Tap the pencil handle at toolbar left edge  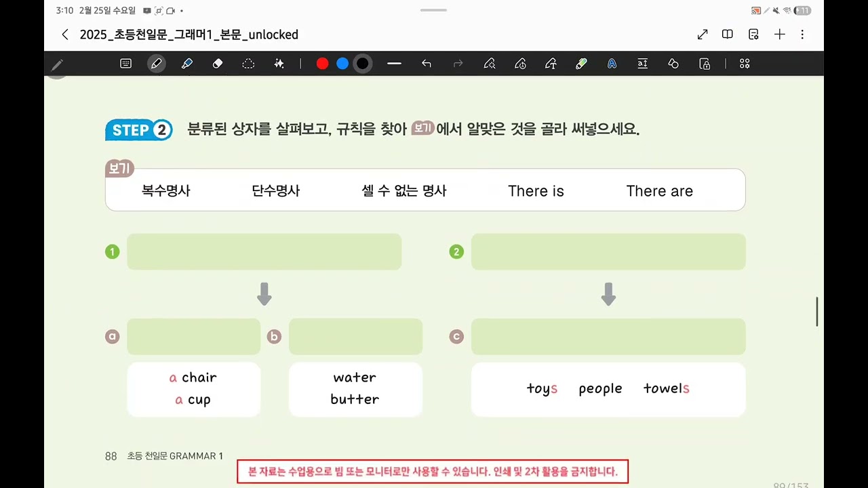[x=57, y=64]
